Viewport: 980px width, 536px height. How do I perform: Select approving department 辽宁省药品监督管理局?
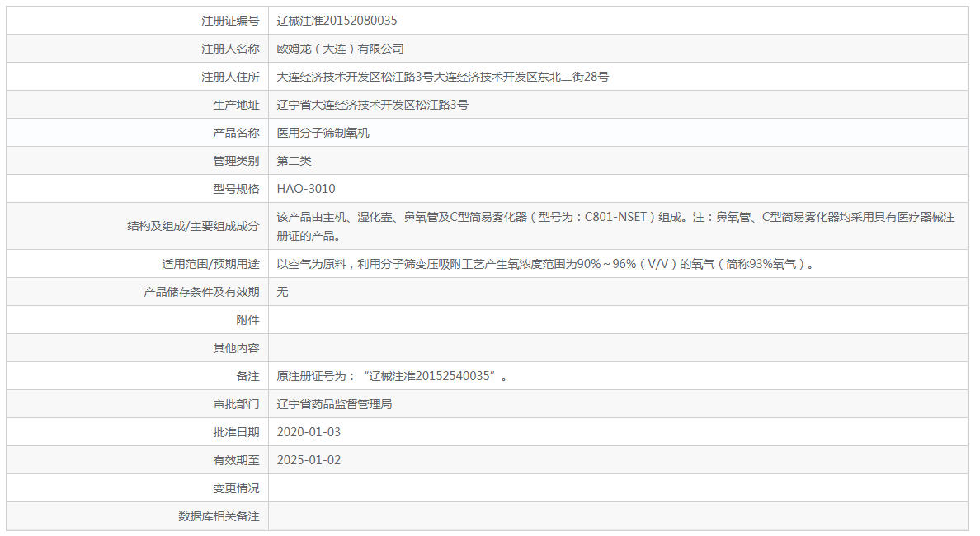click(x=334, y=404)
